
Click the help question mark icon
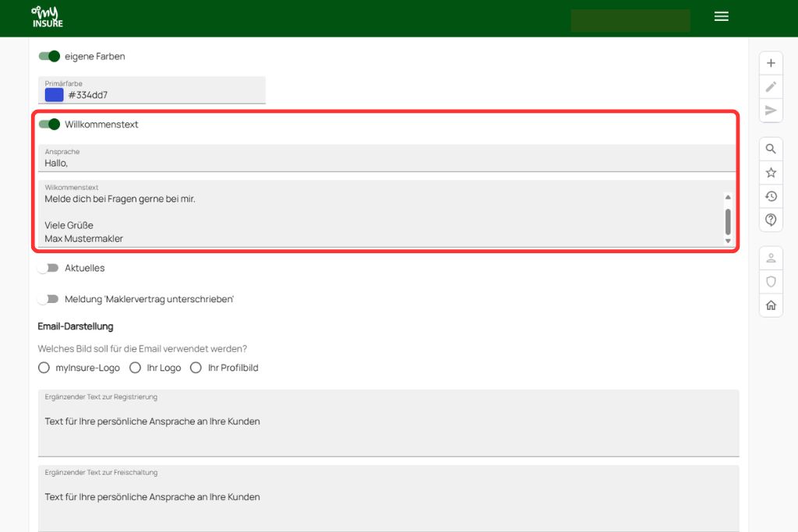point(771,220)
